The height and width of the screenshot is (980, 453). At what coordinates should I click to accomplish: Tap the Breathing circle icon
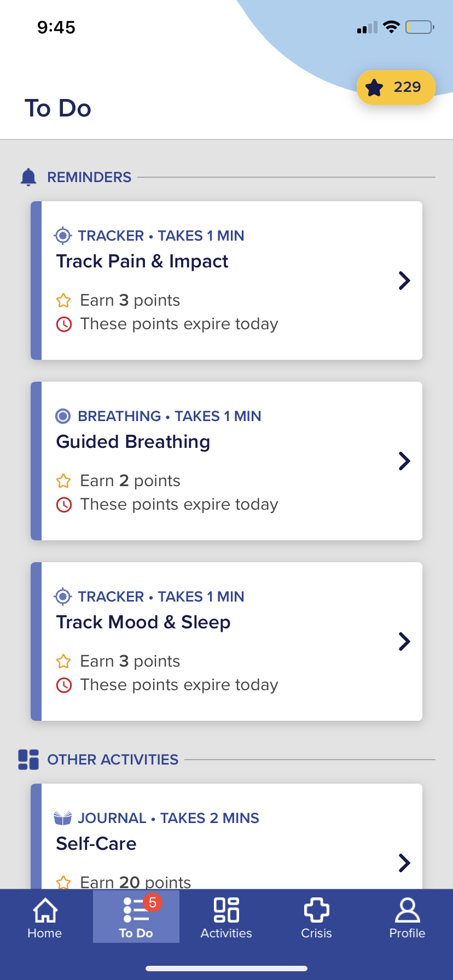click(x=63, y=416)
